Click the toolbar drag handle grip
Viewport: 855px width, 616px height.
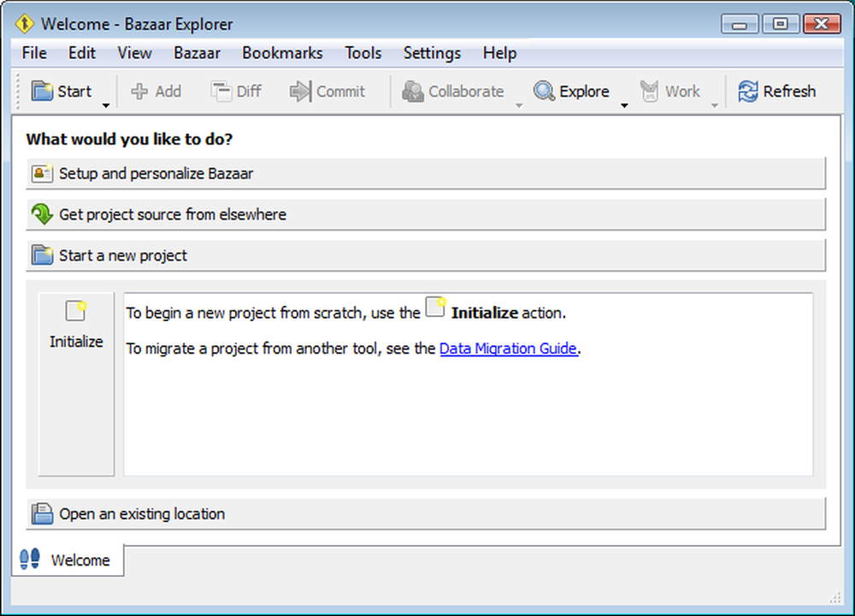point(17,91)
